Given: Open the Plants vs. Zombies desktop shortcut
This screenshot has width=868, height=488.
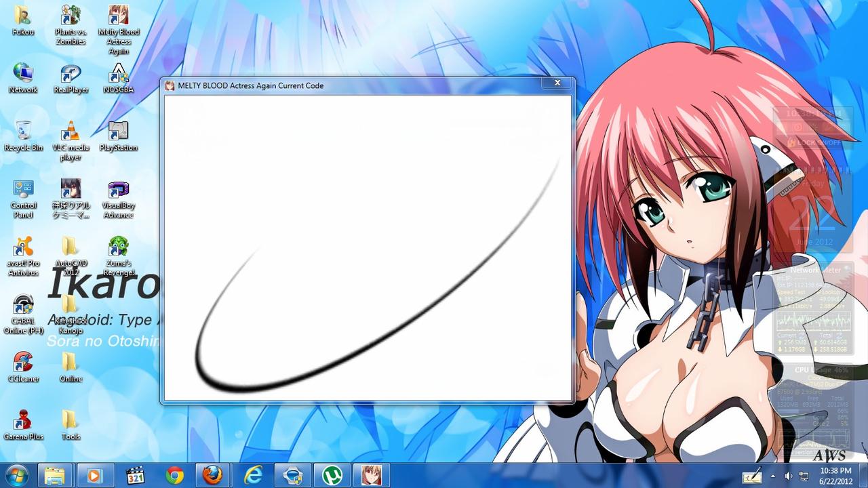Looking at the screenshot, I should pos(71,16).
